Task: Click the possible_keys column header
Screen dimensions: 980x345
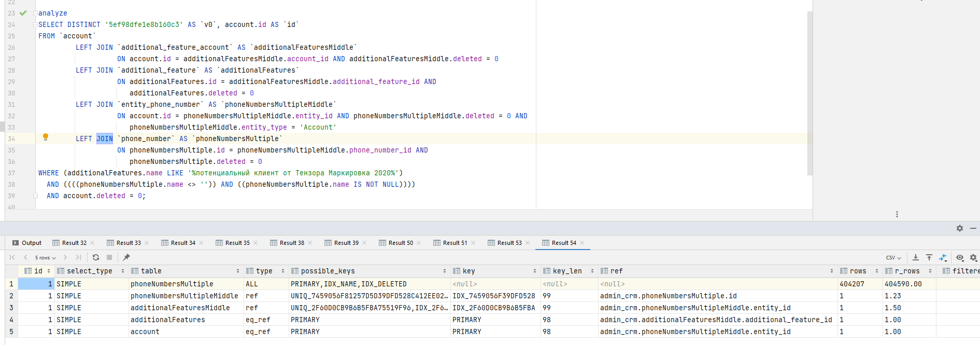Action: pyautogui.click(x=328, y=271)
